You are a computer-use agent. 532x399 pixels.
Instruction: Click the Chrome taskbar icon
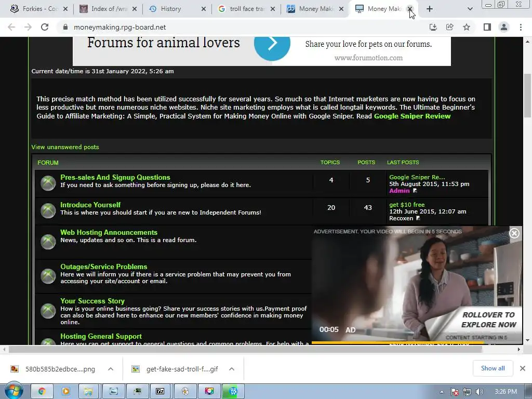tap(42, 391)
